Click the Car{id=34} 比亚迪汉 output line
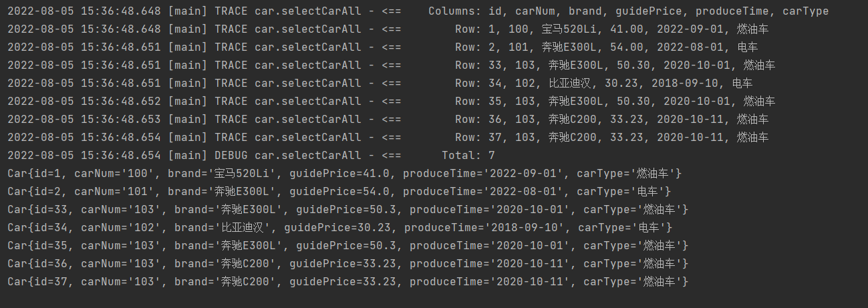 pos(340,228)
